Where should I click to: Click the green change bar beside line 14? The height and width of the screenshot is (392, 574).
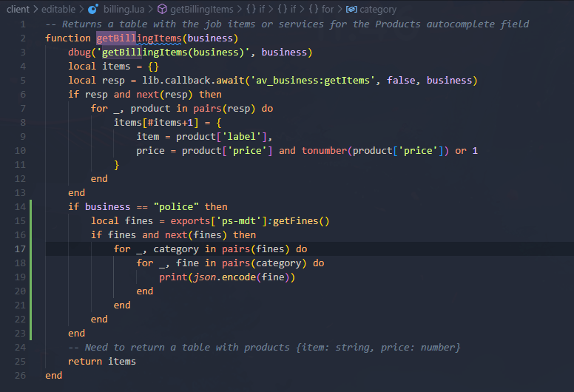tap(31, 206)
